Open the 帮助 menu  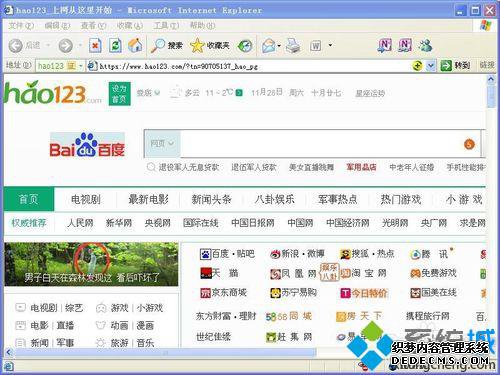[x=202, y=25]
